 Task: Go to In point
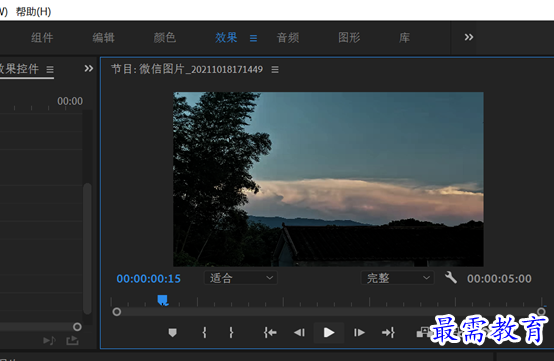(x=270, y=332)
